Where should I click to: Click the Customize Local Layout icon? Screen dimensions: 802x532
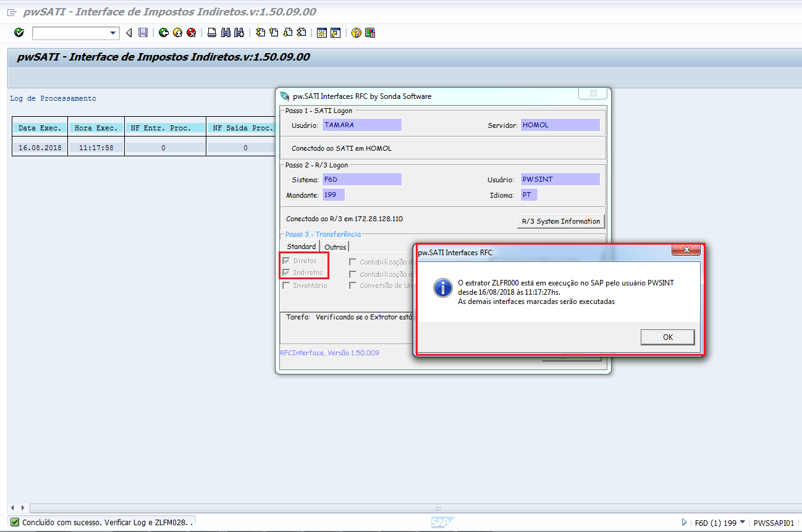point(370,33)
